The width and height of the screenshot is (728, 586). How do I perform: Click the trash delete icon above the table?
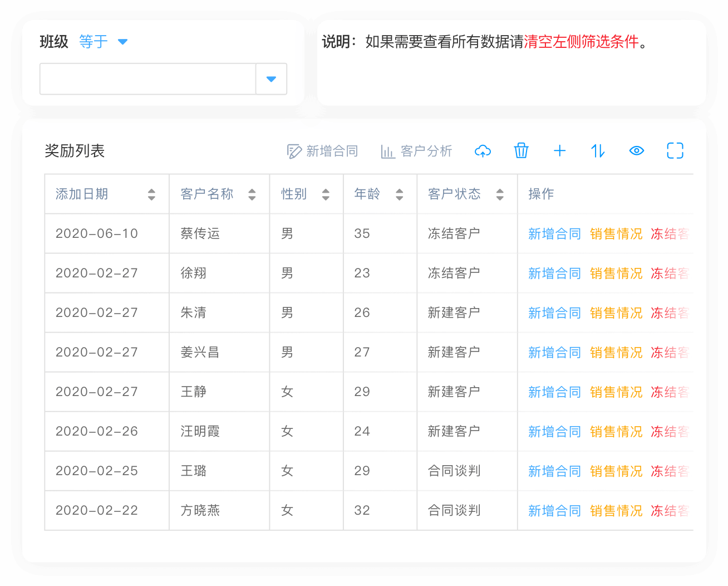pyautogui.click(x=522, y=151)
